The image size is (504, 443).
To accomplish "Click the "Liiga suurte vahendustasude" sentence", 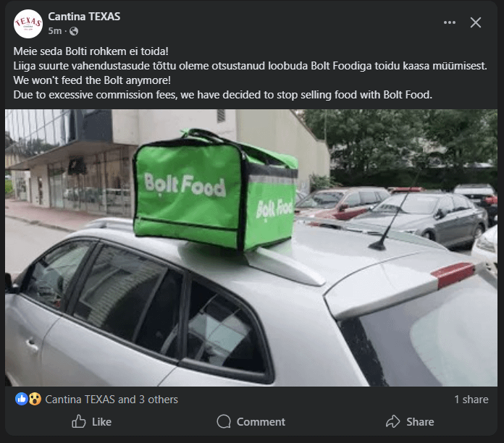I will (x=250, y=66).
